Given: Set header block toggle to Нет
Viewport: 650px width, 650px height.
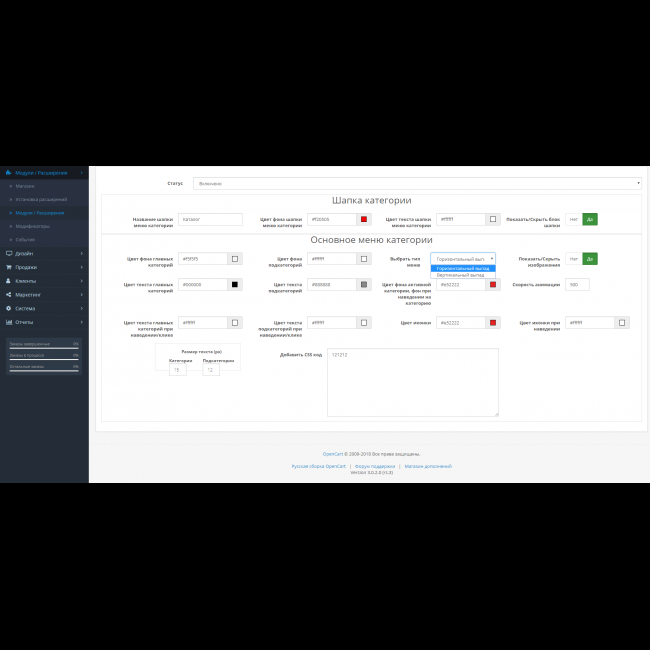Looking at the screenshot, I should click(573, 219).
